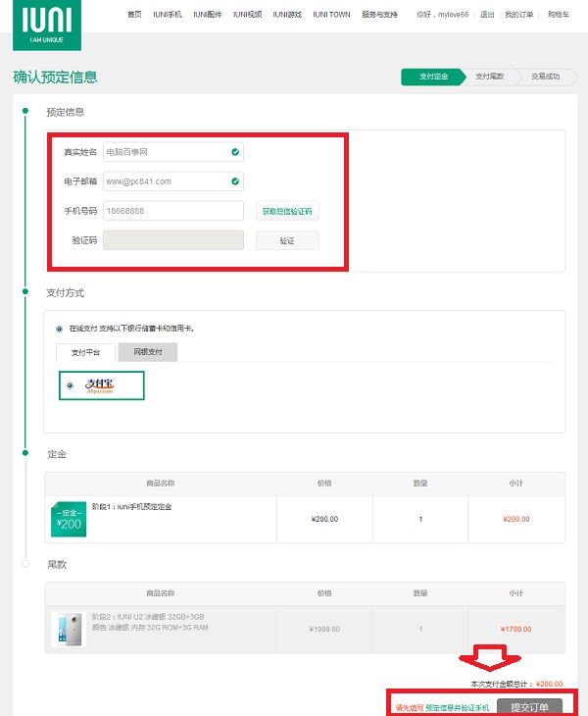Click green check icon in name field
Image resolution: width=588 pixels, height=716 pixels.
coord(235,152)
